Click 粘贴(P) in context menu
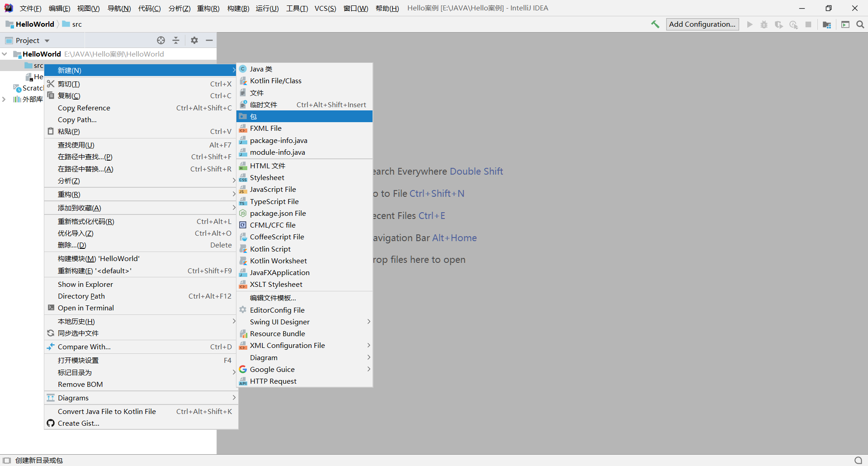 click(x=141, y=131)
